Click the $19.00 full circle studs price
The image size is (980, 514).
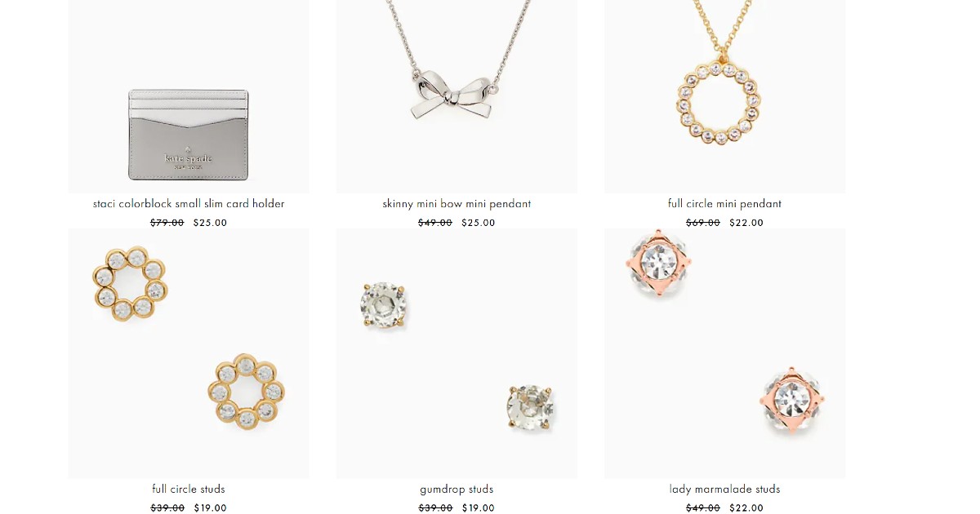tap(211, 508)
